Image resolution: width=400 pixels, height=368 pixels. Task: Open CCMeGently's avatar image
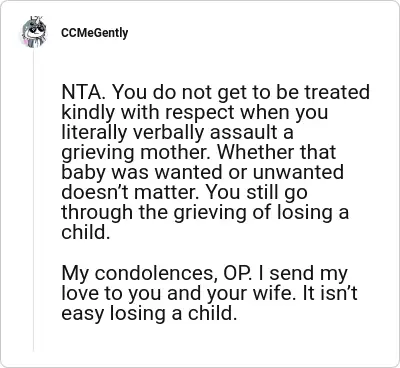pos(33,32)
